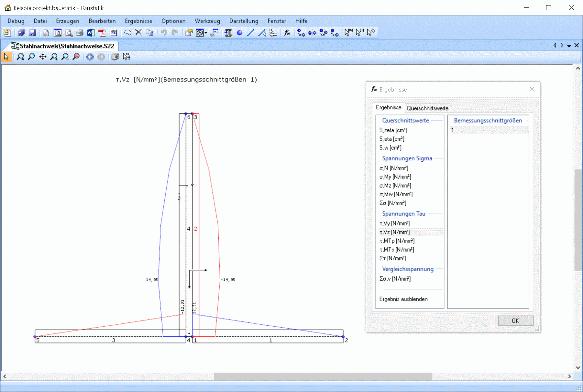Image resolution: width=583 pixels, height=392 pixels.
Task: Click the steel I-beam profile import icon
Action: click(228, 33)
